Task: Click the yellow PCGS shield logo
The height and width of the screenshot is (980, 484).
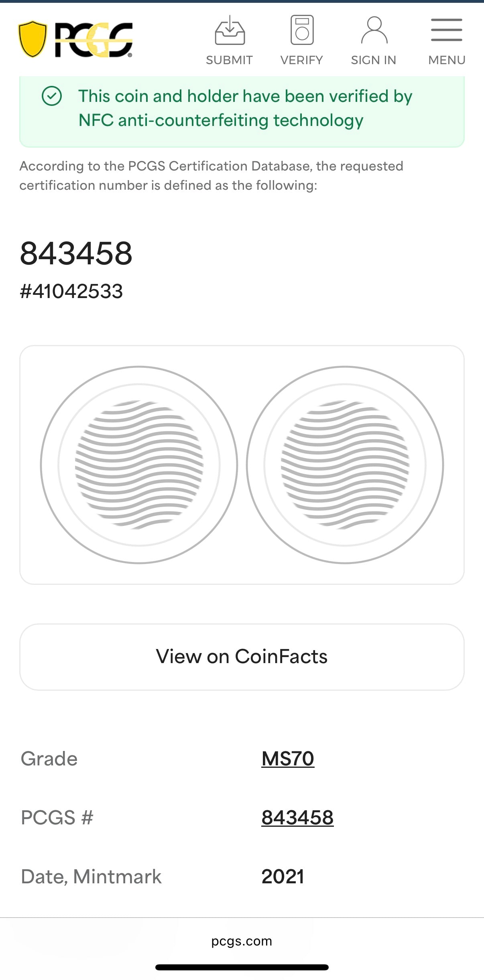Action: pyautogui.click(x=33, y=39)
